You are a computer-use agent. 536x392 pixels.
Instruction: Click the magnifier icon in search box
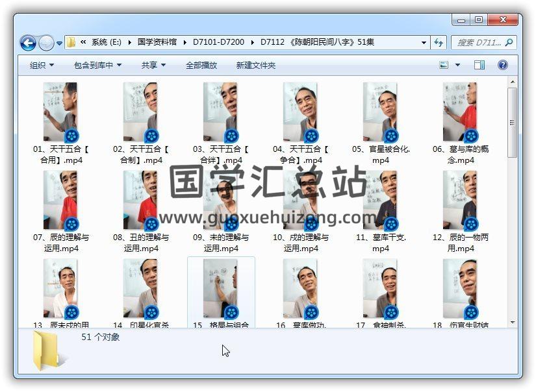509,42
